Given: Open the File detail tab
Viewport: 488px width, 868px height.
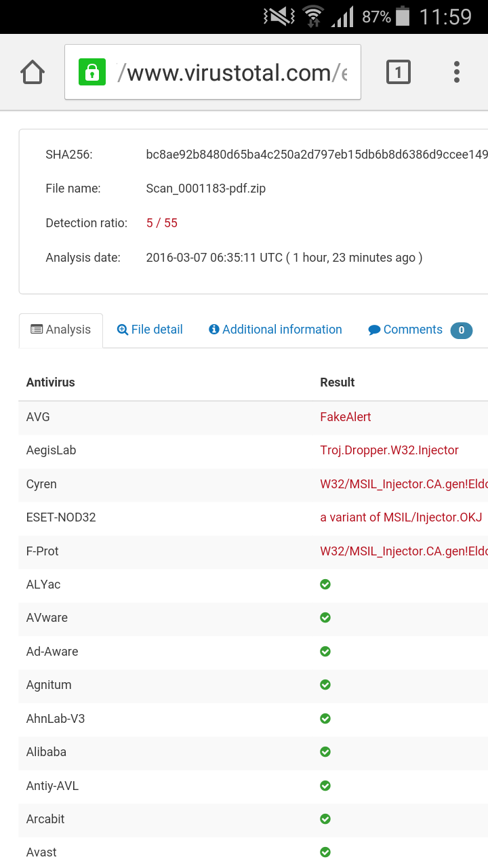Looking at the screenshot, I should point(150,330).
